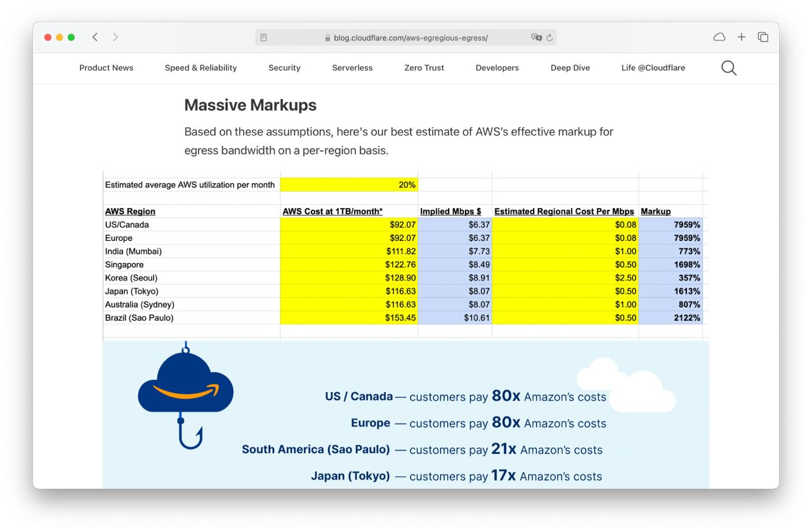The width and height of the screenshot is (812, 532).
Task: Click the Massive Markups heading
Action: (x=250, y=105)
